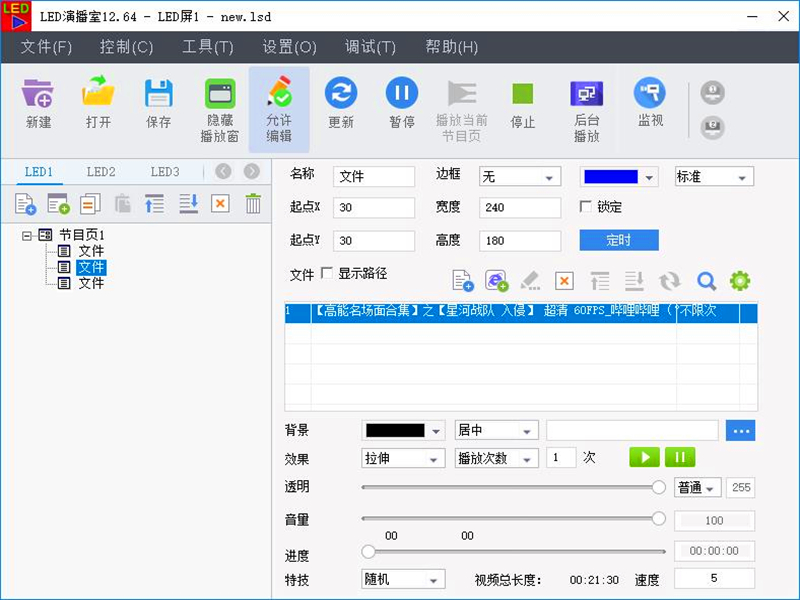Select the 监视 (Monitor) toolbar icon

pyautogui.click(x=651, y=103)
